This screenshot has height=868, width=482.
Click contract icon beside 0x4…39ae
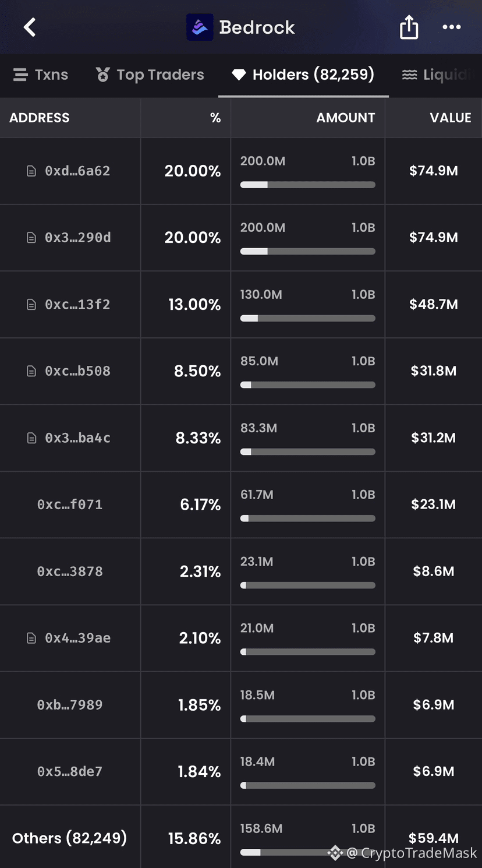(31, 638)
